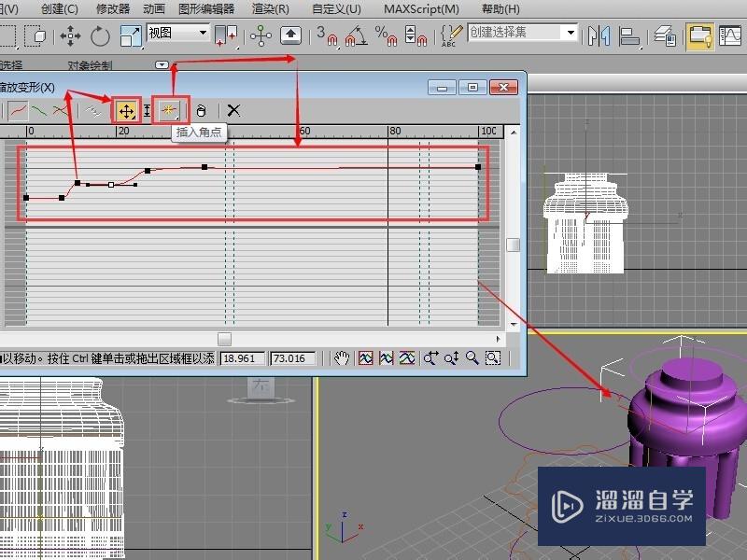The image size is (747, 560).
Task: Click the Make Symmetrical curve button
Action: coord(16,110)
